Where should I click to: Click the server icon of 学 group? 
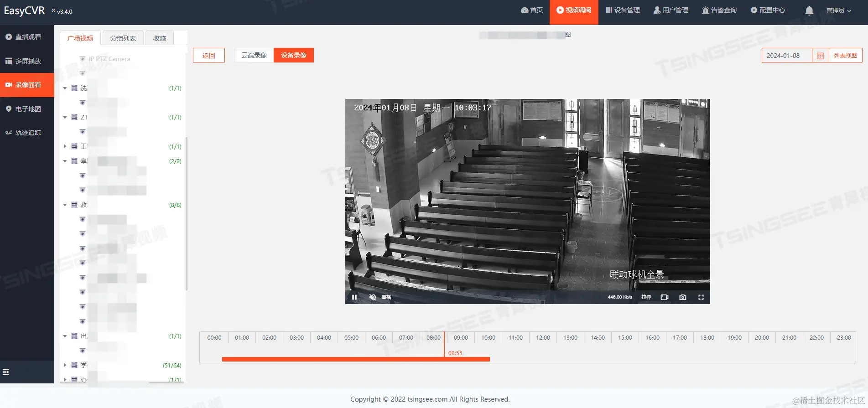(74, 365)
